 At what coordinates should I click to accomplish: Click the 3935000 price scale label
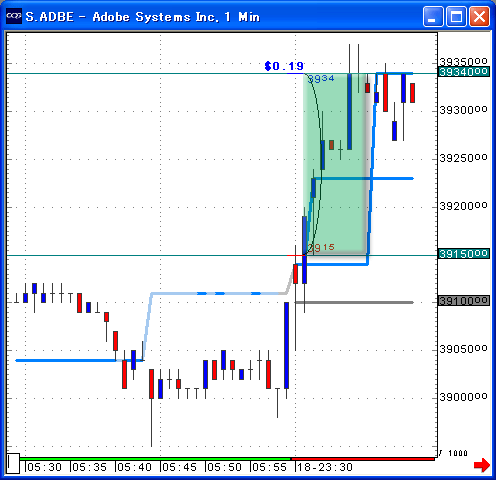pos(463,62)
